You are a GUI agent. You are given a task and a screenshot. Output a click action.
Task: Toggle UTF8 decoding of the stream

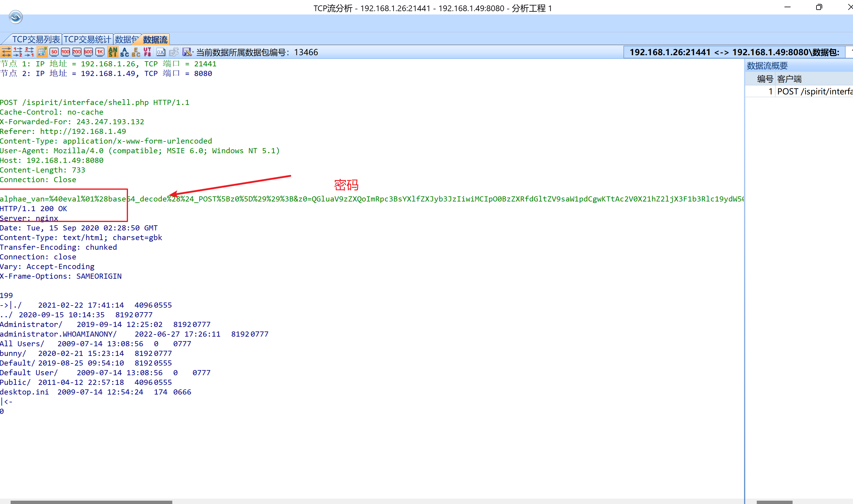coord(148,52)
